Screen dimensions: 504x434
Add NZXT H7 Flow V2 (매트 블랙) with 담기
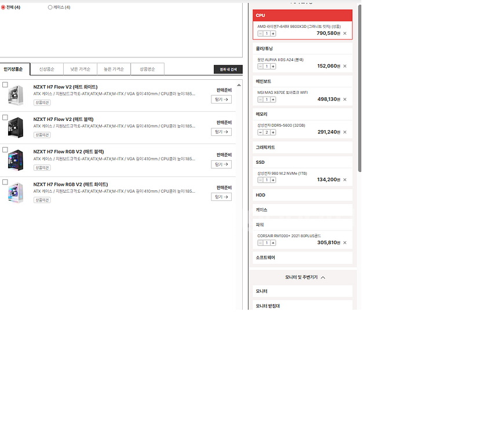coord(221,132)
